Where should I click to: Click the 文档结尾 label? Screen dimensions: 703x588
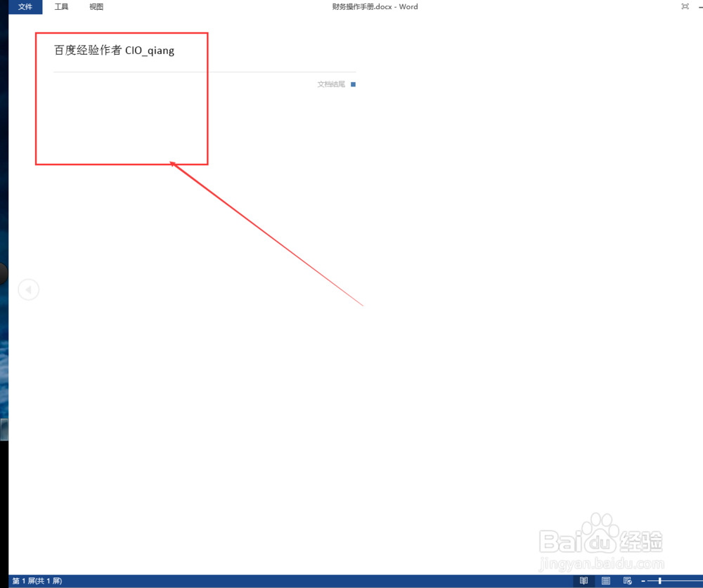(330, 84)
